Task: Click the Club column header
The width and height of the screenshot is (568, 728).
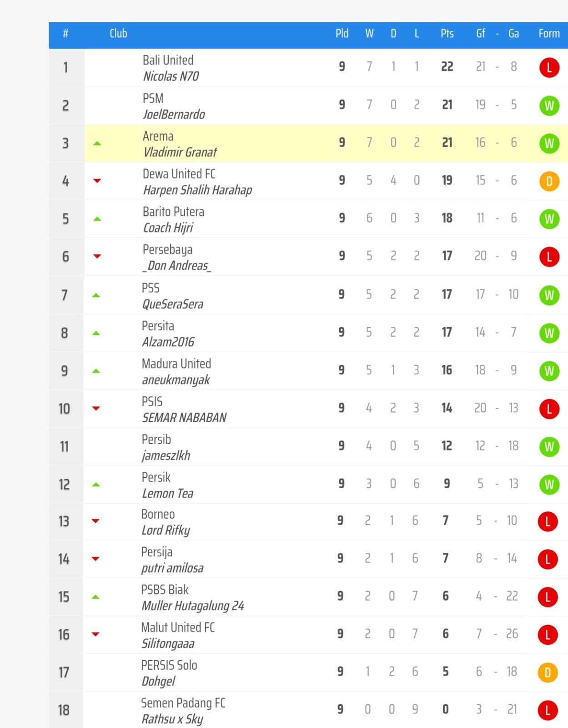Action: click(118, 34)
